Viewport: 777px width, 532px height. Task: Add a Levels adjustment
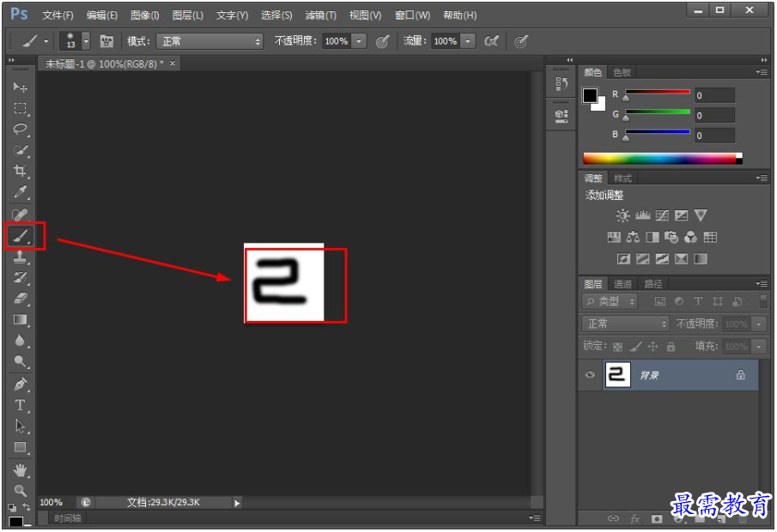[x=643, y=215]
